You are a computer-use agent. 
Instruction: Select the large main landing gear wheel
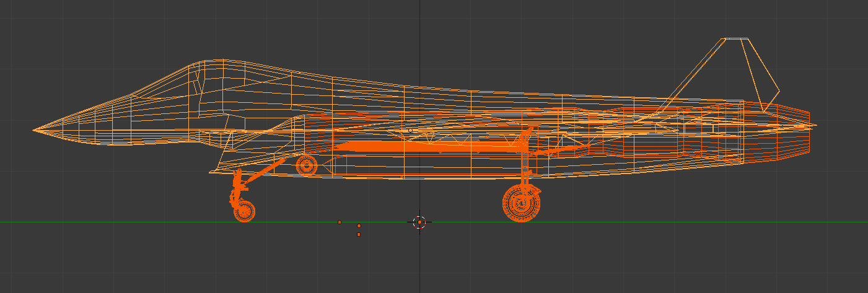[x=521, y=203]
